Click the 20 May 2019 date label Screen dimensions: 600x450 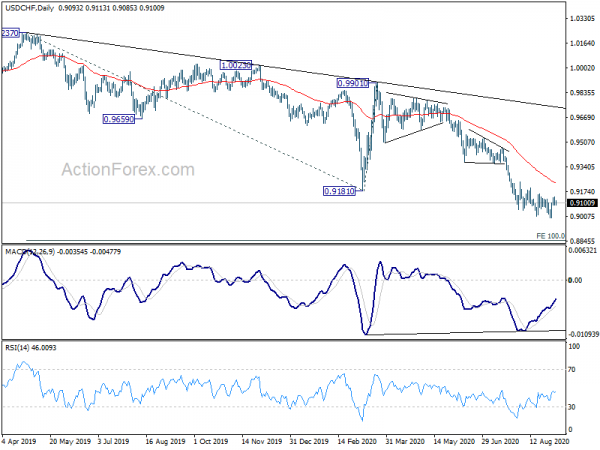point(70,442)
